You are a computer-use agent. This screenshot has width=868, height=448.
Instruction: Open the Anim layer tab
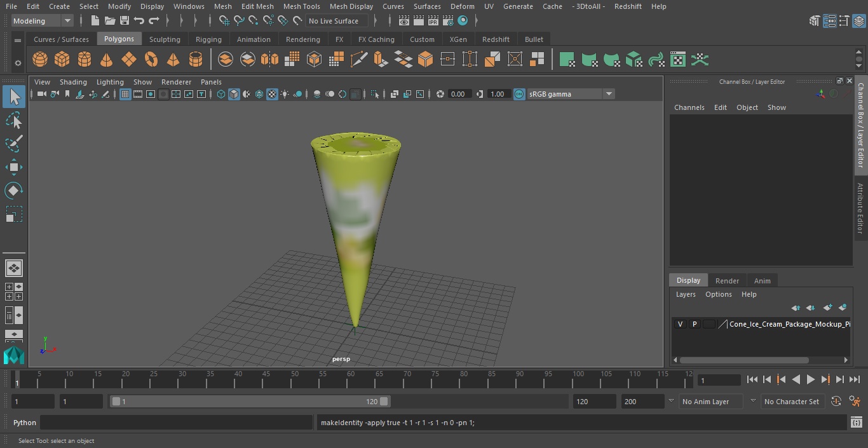coord(762,281)
